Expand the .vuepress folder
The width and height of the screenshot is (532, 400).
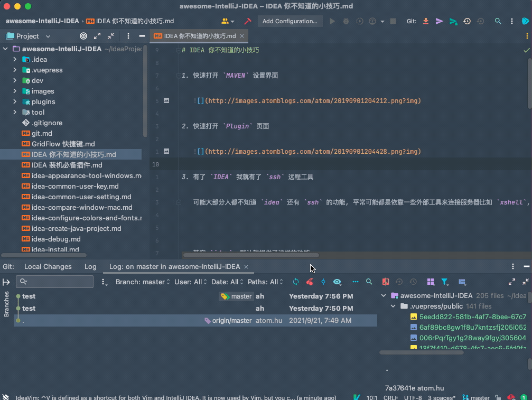(15, 70)
